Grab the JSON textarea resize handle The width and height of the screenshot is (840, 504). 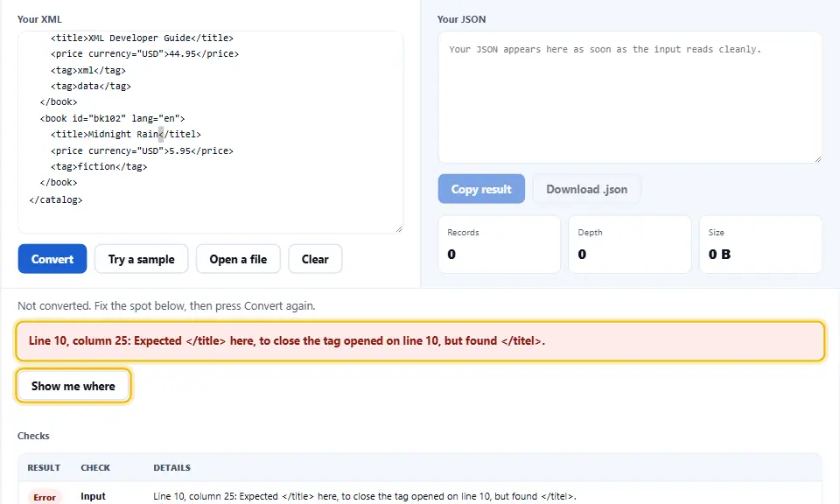pos(817,158)
